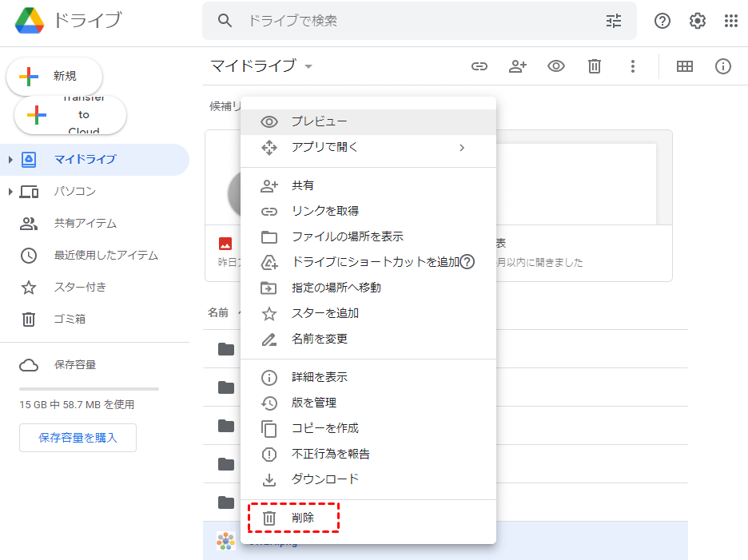Open the Settings gear icon
Image resolution: width=748 pixels, height=560 pixels.
coord(698,21)
